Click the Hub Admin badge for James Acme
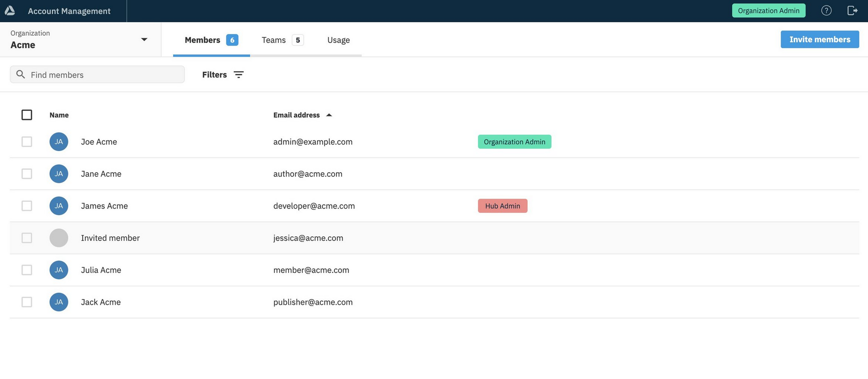This screenshot has height=379, width=868. (502, 206)
